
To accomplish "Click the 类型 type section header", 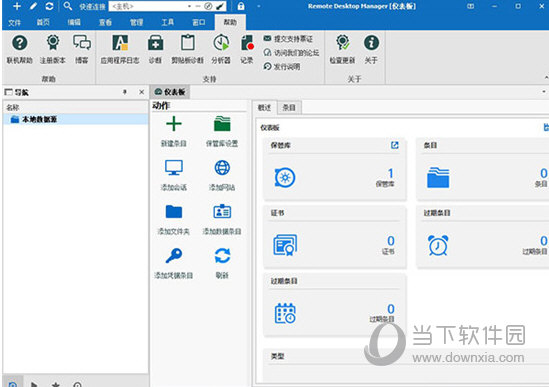I will [x=278, y=356].
